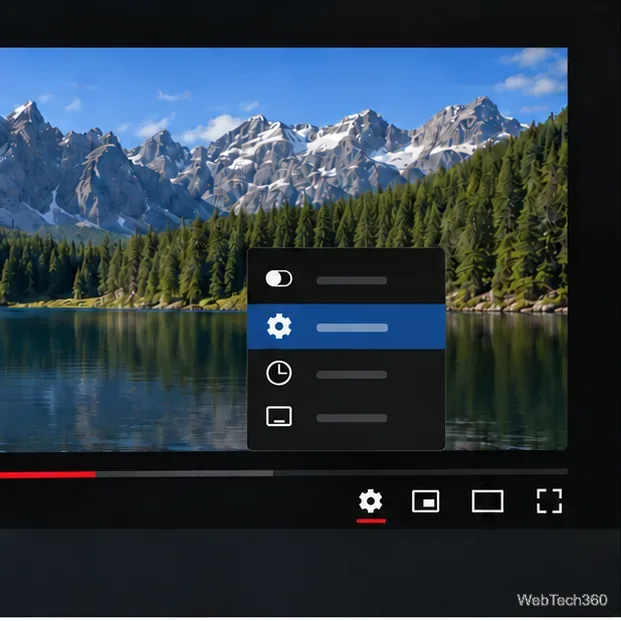Screen dimensions: 621x621
Task: Enter fullscreen with the corner-brackets icon
Action: pos(549,501)
